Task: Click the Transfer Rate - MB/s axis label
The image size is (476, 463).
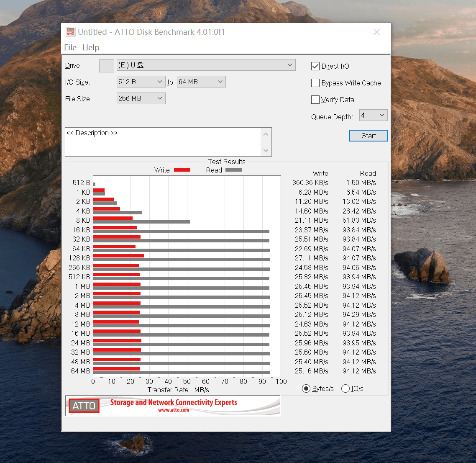Action: (x=178, y=390)
